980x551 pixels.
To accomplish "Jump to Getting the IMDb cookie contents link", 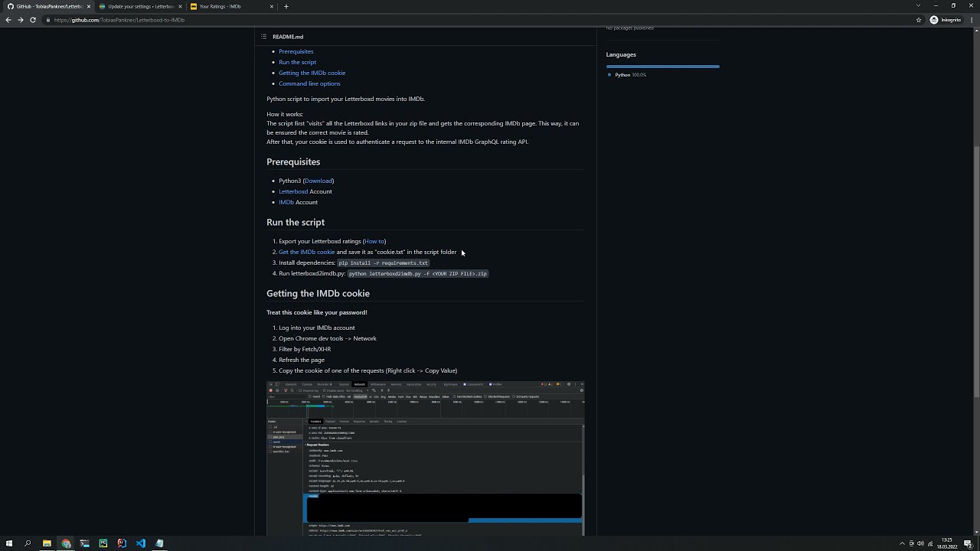I will [x=312, y=73].
